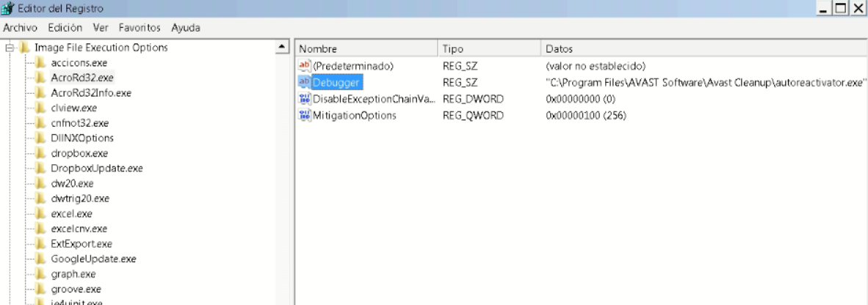868x305 pixels.
Task: Click the dropbox.exe folder icon
Action: coord(40,153)
